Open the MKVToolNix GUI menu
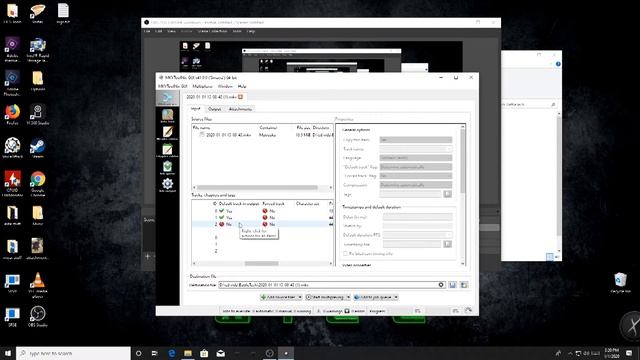This screenshot has width=640, height=360. tap(172, 87)
